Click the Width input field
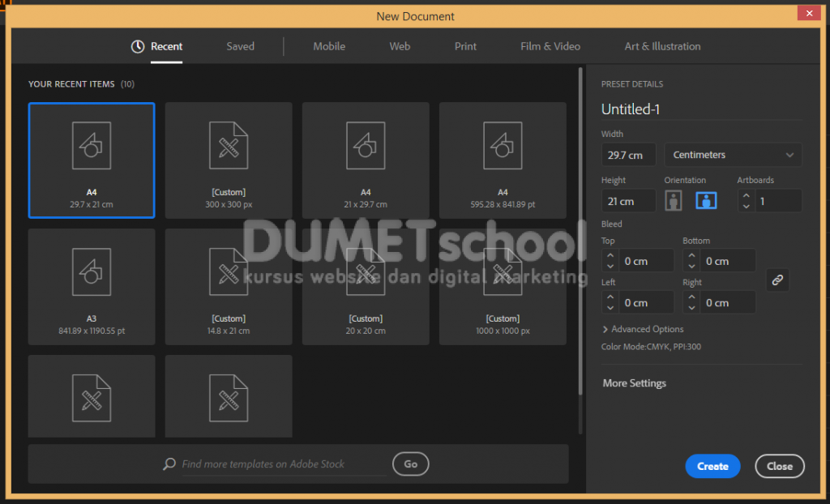The width and height of the screenshot is (830, 504). pos(629,155)
